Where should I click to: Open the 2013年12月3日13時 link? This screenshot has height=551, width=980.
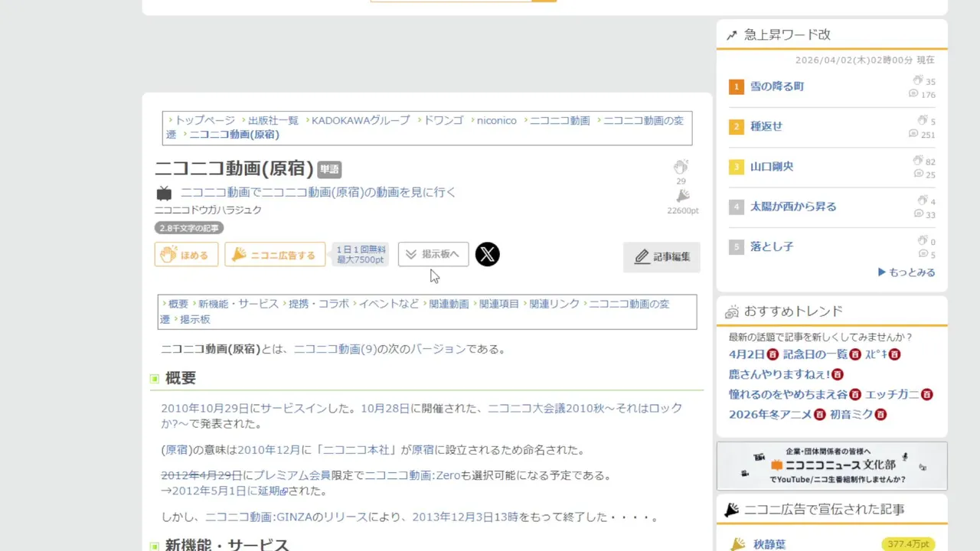(465, 517)
